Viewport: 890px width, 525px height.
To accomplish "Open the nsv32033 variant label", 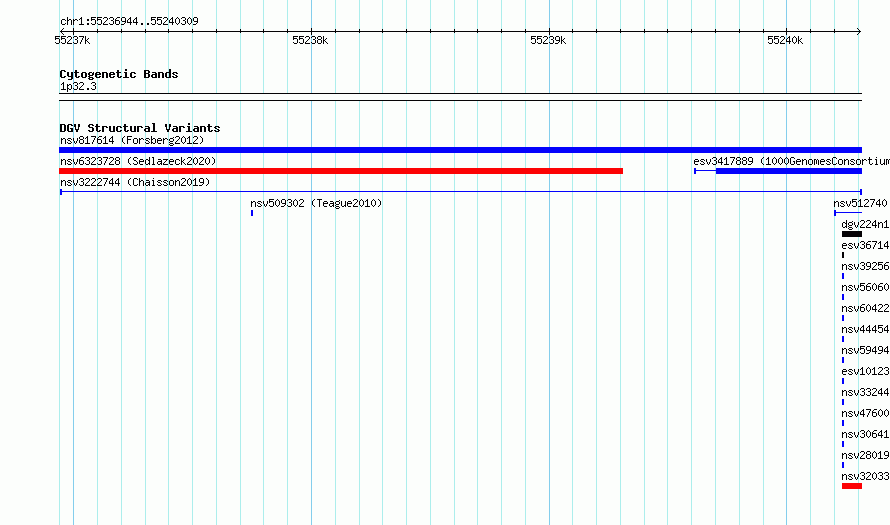I will click(x=866, y=476).
